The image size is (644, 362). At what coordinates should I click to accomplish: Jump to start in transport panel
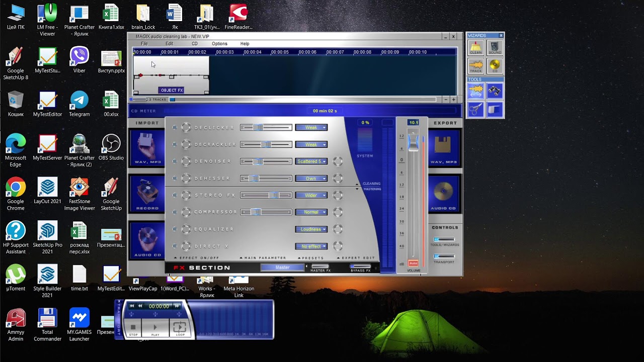[132, 306]
